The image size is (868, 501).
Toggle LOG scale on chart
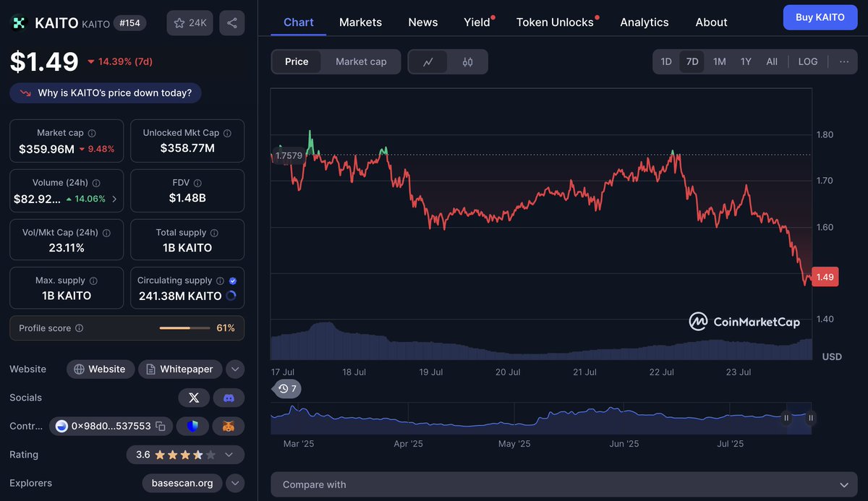click(808, 61)
